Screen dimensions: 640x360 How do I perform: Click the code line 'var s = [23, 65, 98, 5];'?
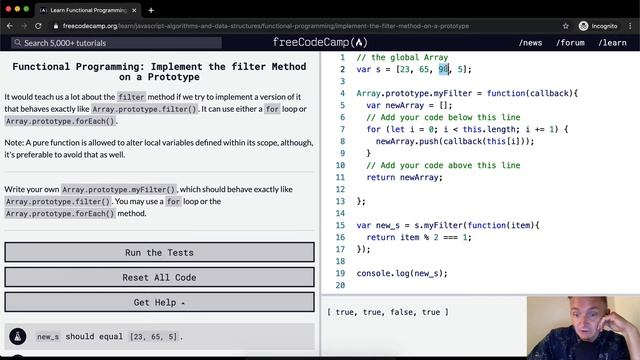point(414,69)
